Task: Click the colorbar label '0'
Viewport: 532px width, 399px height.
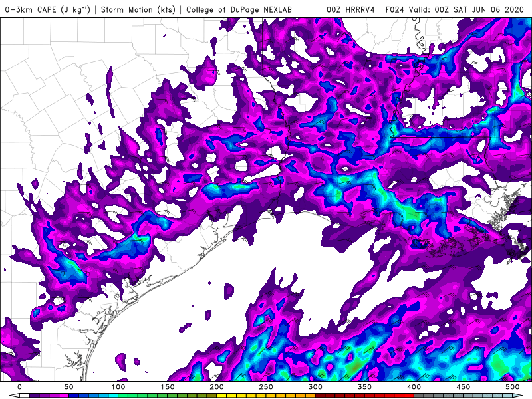Action: 20,387
